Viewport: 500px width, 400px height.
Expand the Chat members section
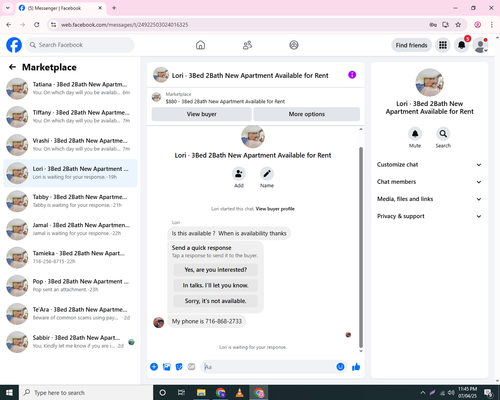(429, 182)
